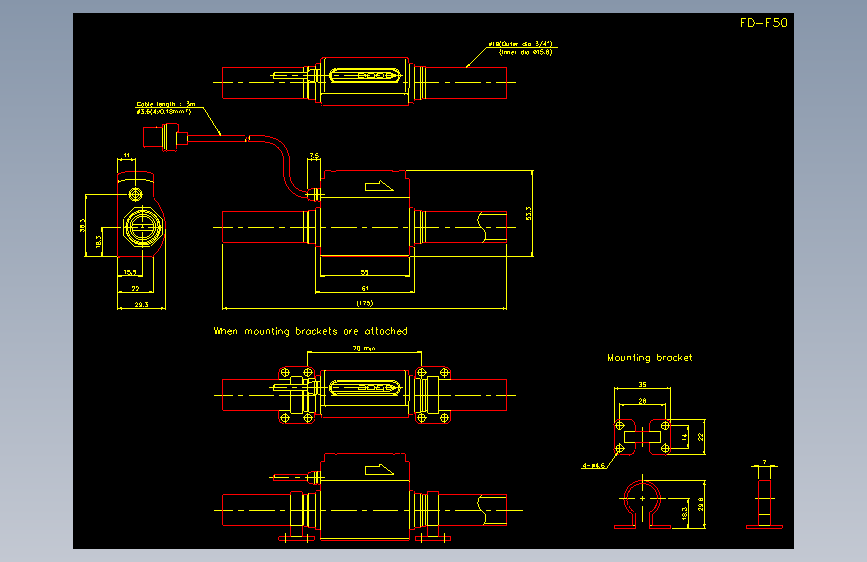Screen dimensions: 867x562
Task: Click the 55 body length dimension
Action: coord(364,272)
